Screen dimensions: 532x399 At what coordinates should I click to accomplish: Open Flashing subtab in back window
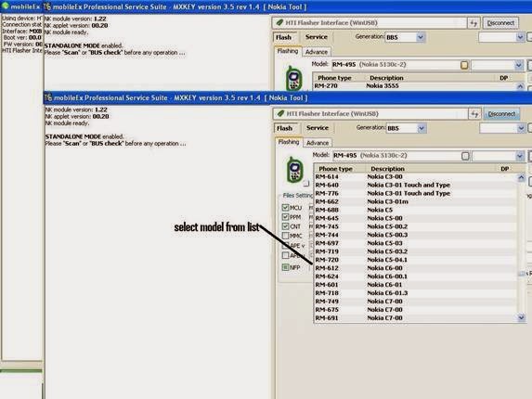(x=288, y=51)
